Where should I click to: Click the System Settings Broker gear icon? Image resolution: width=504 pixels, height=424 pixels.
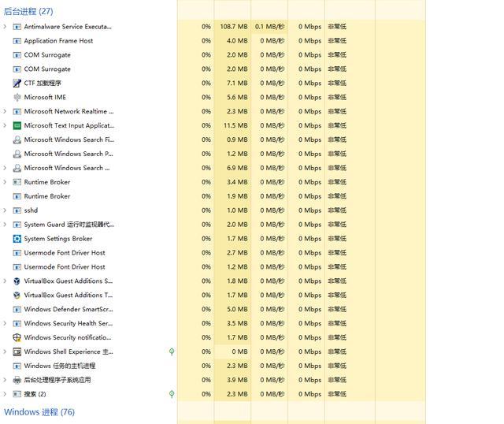(17, 239)
